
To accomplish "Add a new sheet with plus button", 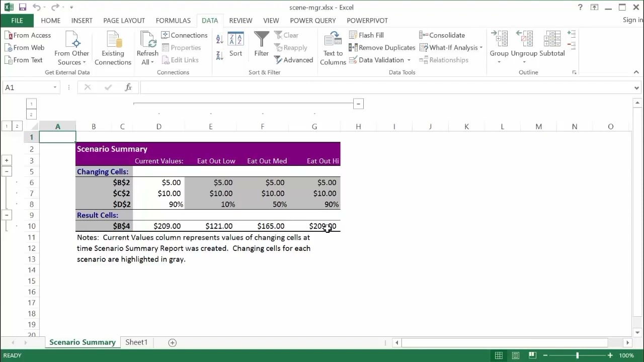I will click(172, 342).
